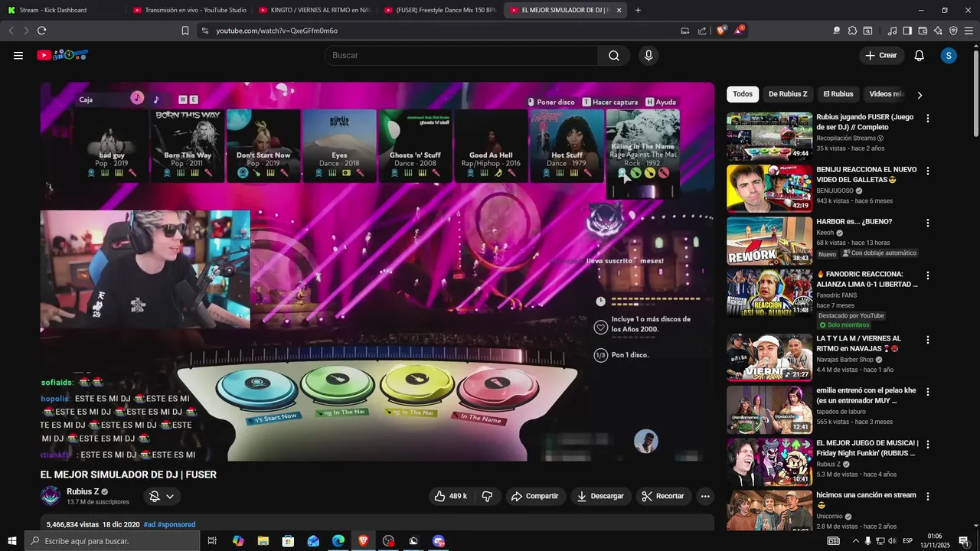The height and width of the screenshot is (551, 980).
Task: Open Microsoft Store in taskbar
Action: (288, 541)
